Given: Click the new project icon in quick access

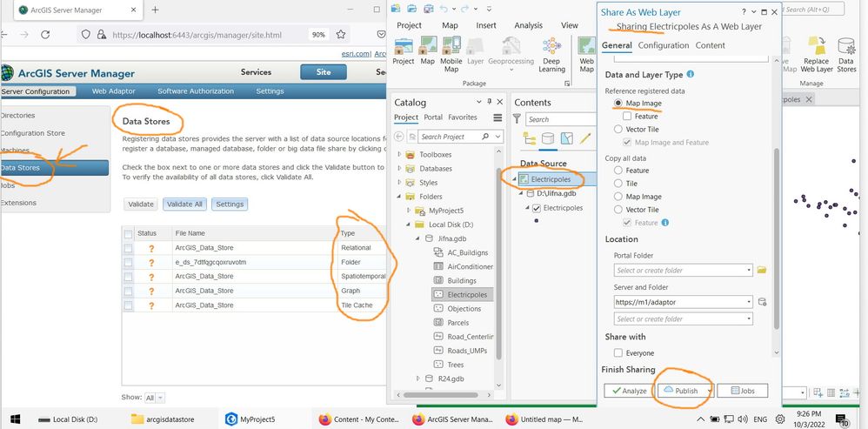Looking at the screenshot, I should coord(396,9).
